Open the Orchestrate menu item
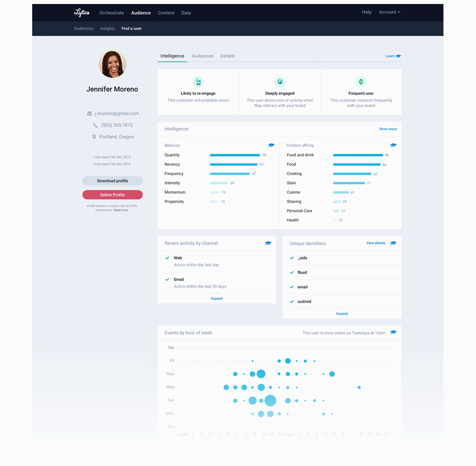476x466 pixels. (111, 13)
